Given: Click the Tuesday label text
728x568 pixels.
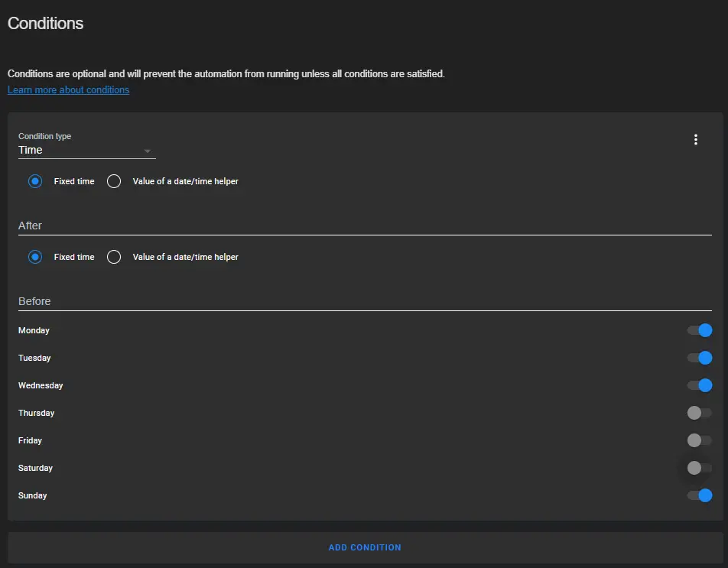Looking at the screenshot, I should [x=34, y=358].
